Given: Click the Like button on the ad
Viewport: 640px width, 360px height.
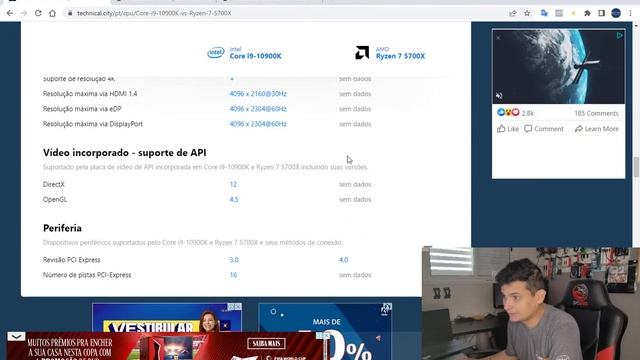Looking at the screenshot, I should point(508,129).
